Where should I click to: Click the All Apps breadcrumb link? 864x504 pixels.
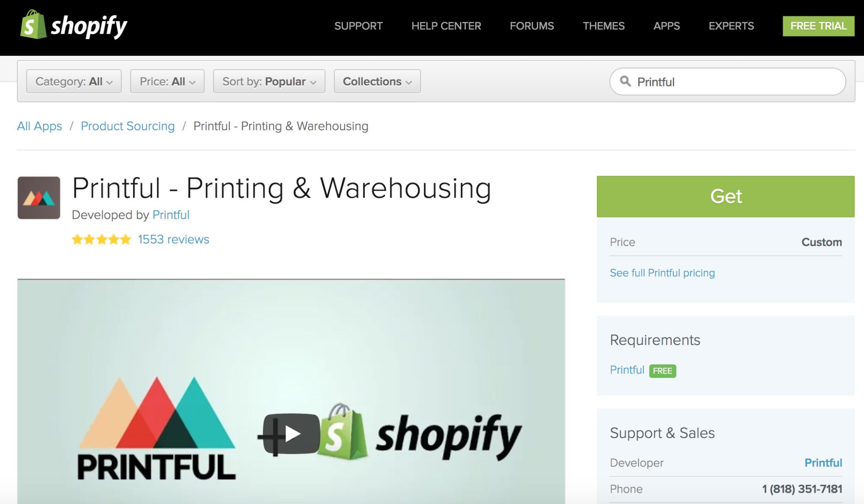coord(39,125)
